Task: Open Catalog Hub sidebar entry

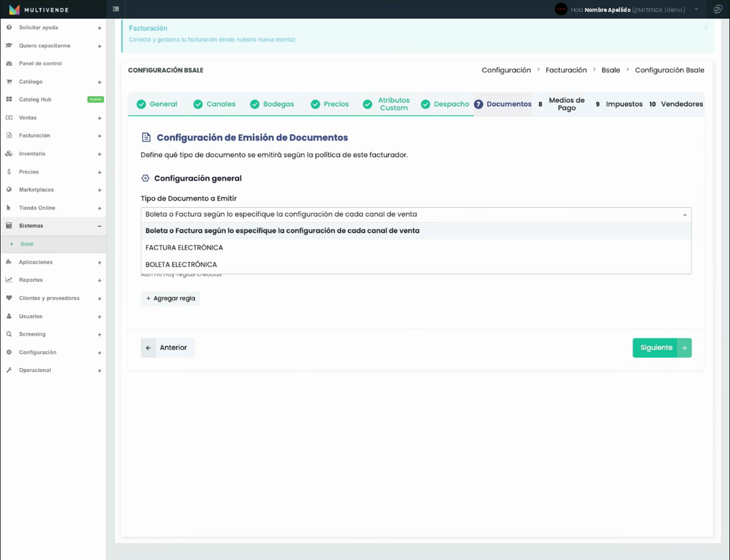Action: tap(35, 99)
